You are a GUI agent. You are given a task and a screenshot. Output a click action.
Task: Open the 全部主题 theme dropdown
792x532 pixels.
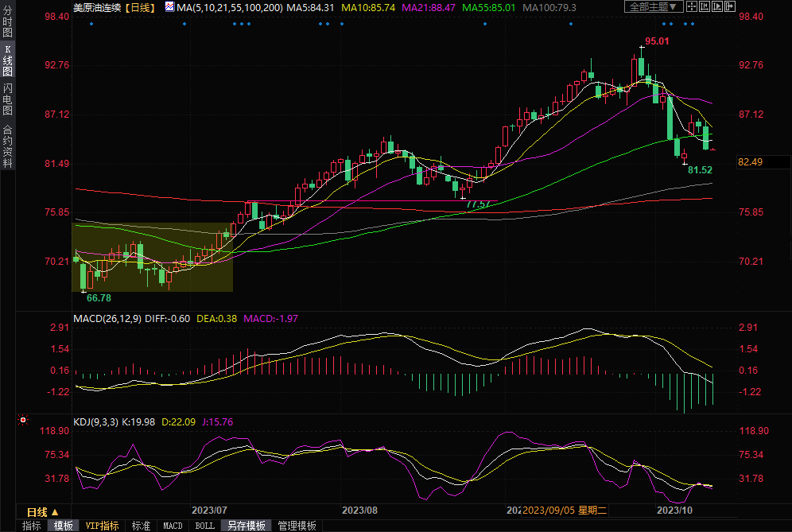coord(654,7)
